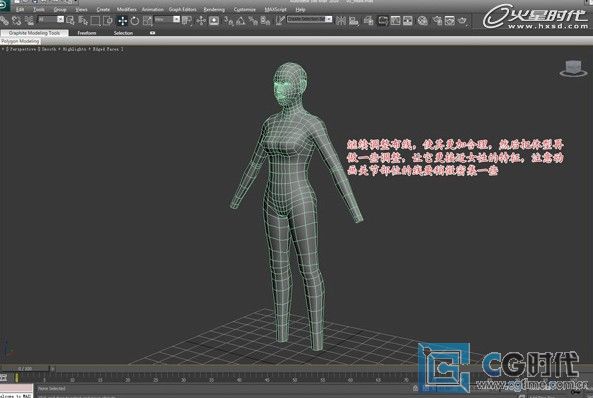
Task: Open the viewport '+' general label menu
Action: pyautogui.click(x=3, y=49)
